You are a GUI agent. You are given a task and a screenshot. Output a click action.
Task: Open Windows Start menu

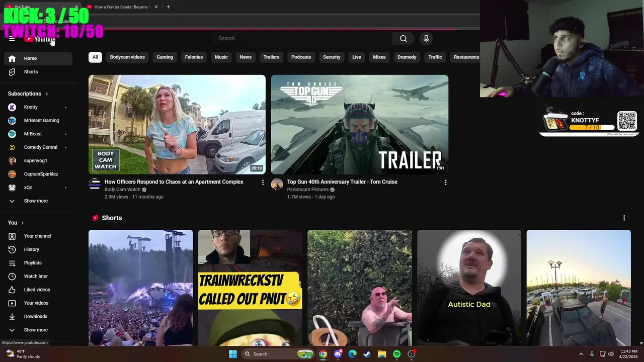[x=233, y=354]
